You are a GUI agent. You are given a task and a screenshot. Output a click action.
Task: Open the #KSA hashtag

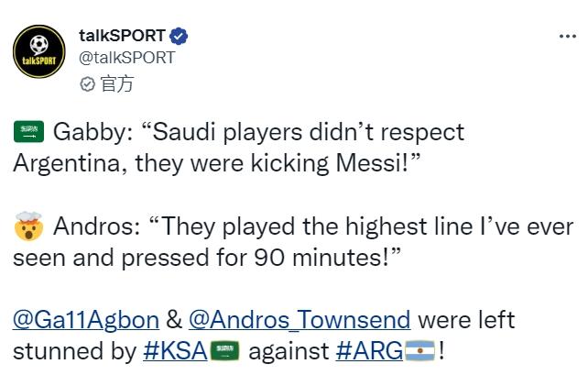click(175, 351)
